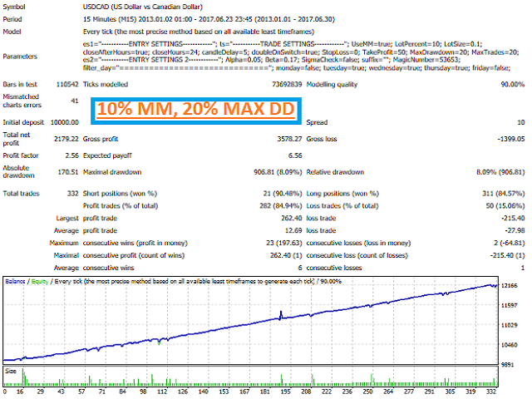Click the '10% MM, 20% MAX DD' banner text

196,110
